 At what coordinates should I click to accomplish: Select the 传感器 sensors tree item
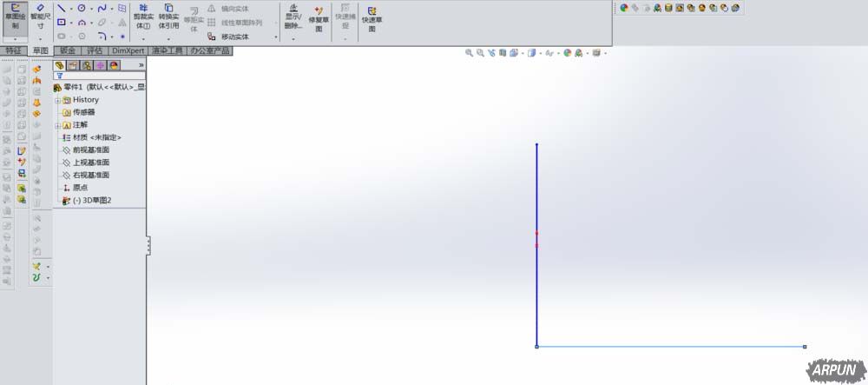79,112
